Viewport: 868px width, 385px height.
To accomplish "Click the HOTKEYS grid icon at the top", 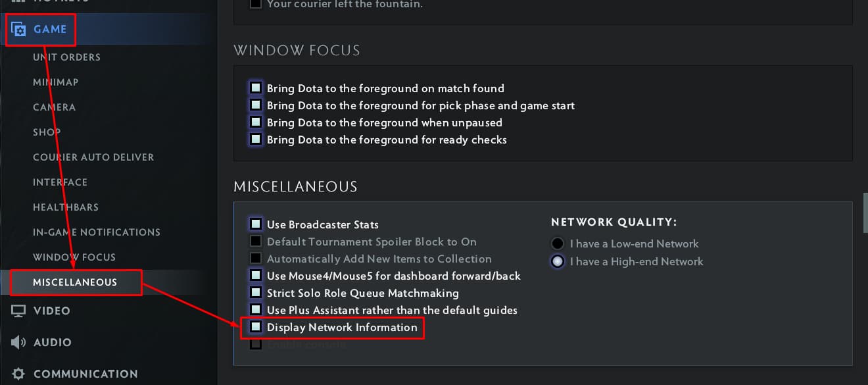I will 18,1.
